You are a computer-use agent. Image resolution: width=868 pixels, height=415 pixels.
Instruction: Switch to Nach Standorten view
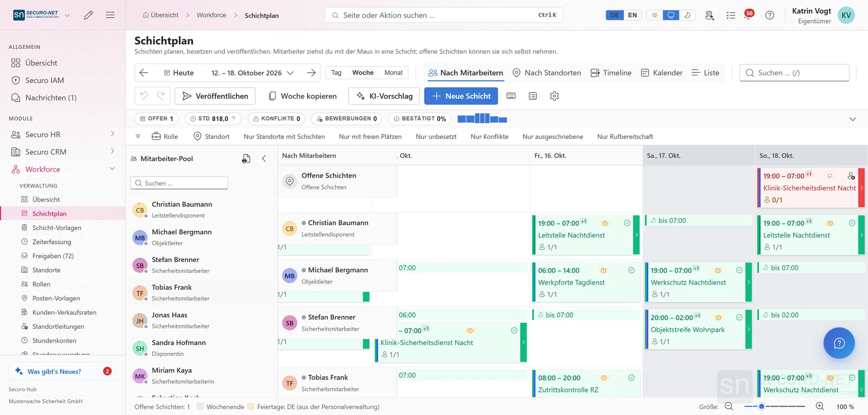click(547, 73)
